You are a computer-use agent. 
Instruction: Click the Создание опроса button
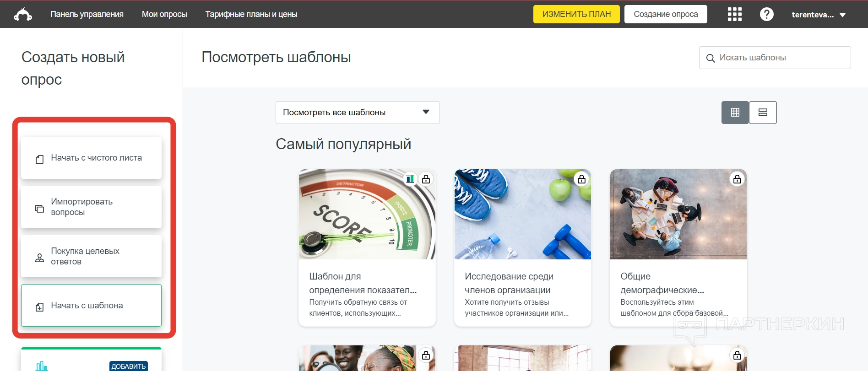click(x=666, y=14)
